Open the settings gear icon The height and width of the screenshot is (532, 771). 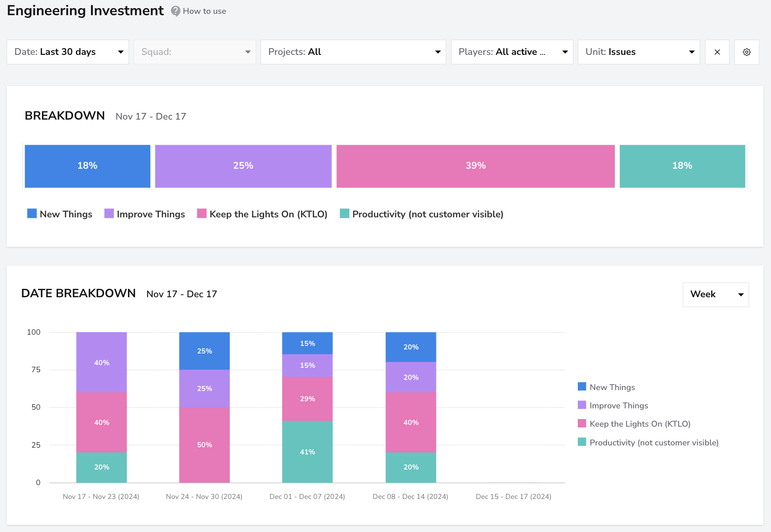pyautogui.click(x=747, y=52)
